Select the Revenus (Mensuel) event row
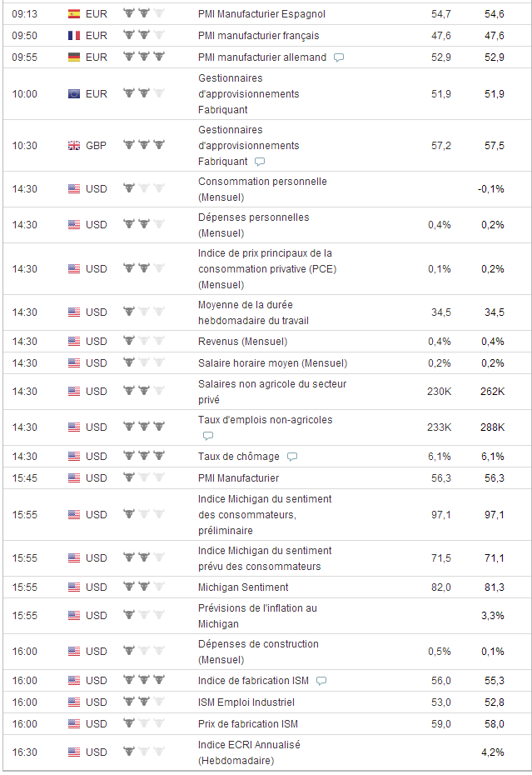Screen dimensions: 532x775 tap(242, 341)
